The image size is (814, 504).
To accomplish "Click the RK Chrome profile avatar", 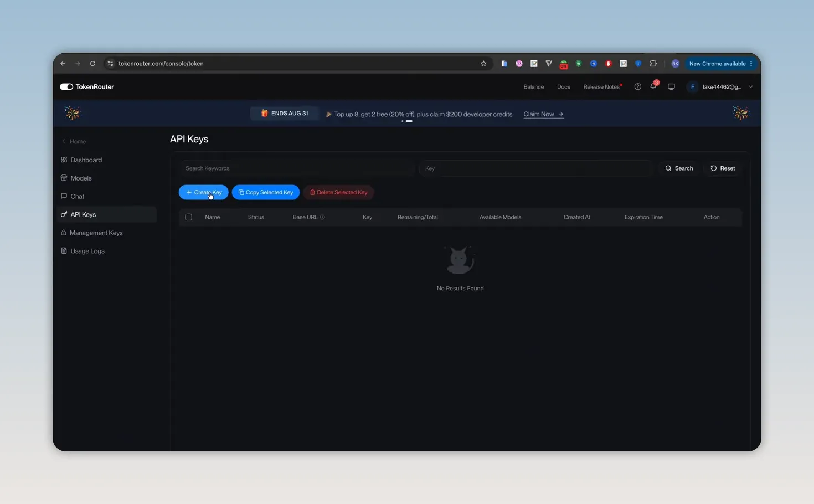I will (675, 64).
